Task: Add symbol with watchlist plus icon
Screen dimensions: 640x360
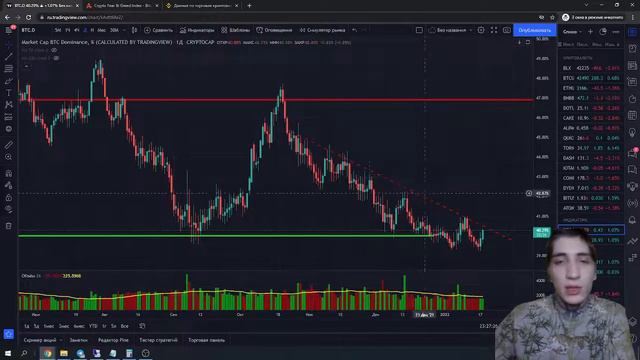Action: 590,31
